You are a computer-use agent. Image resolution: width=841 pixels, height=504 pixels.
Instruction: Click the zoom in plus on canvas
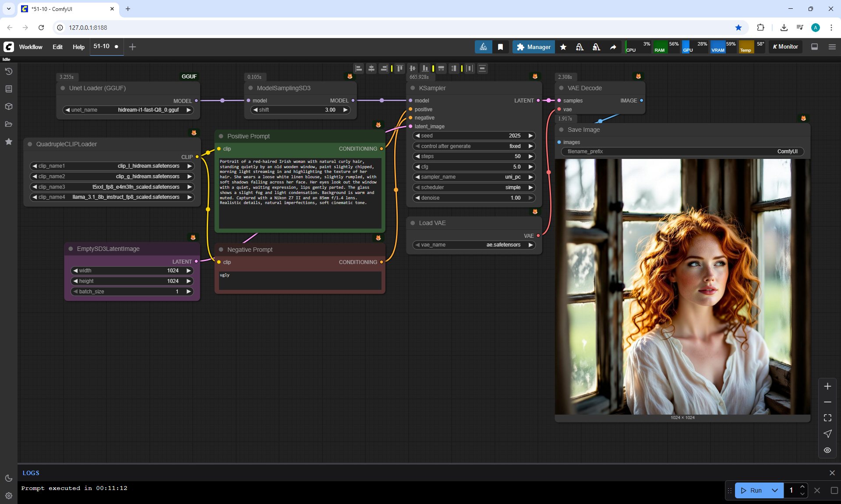pos(827,386)
